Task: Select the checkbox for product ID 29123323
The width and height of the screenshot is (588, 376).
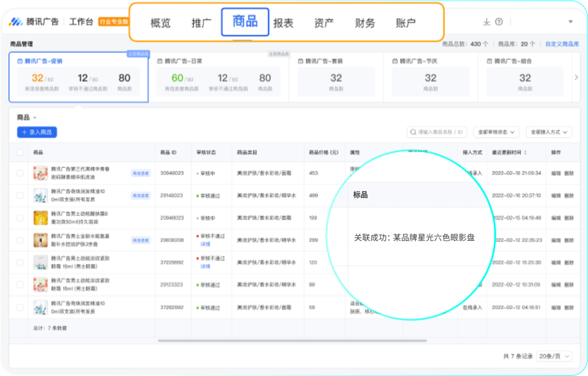Action: tap(20, 284)
